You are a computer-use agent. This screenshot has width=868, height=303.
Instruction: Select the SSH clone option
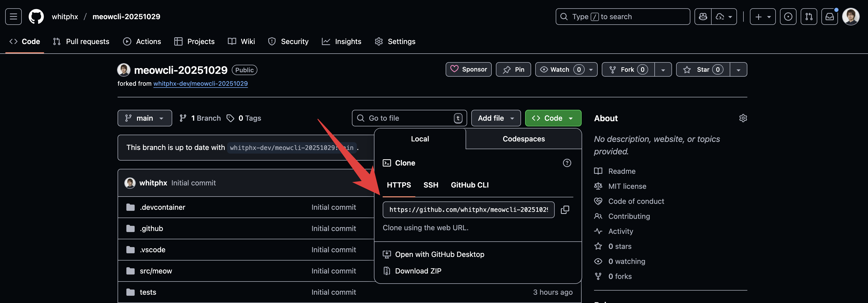(431, 185)
